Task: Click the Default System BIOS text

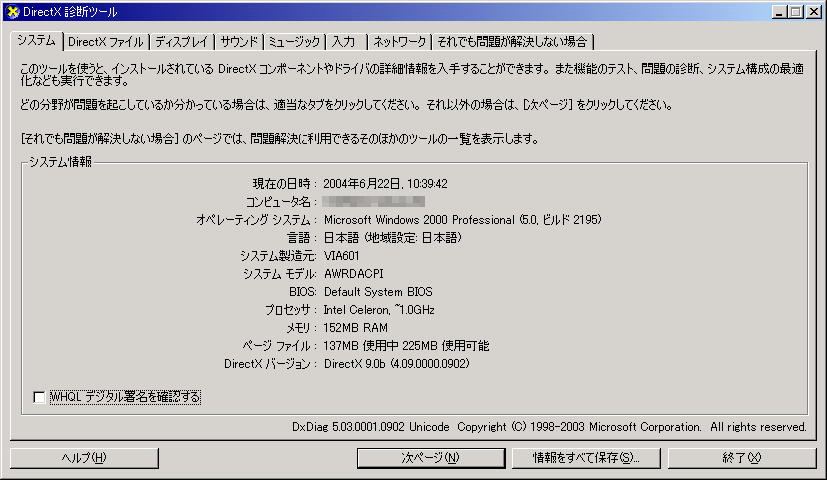Action: (x=378, y=292)
